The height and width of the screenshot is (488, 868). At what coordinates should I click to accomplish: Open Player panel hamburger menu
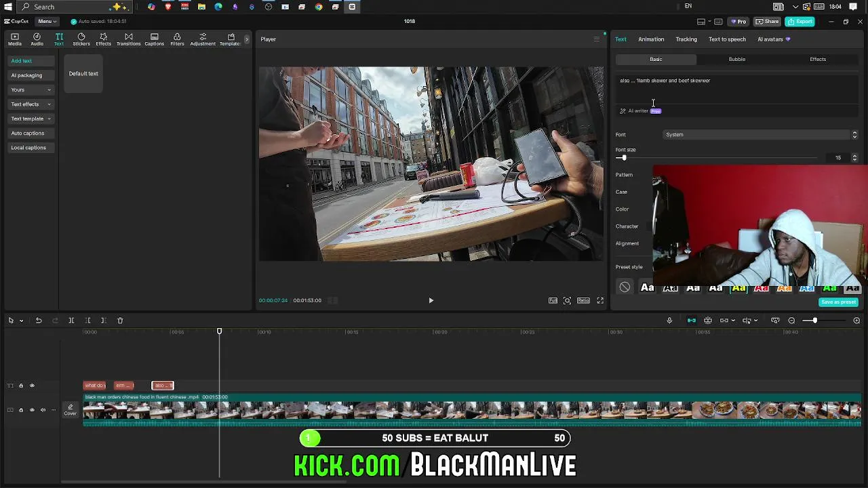pos(597,39)
